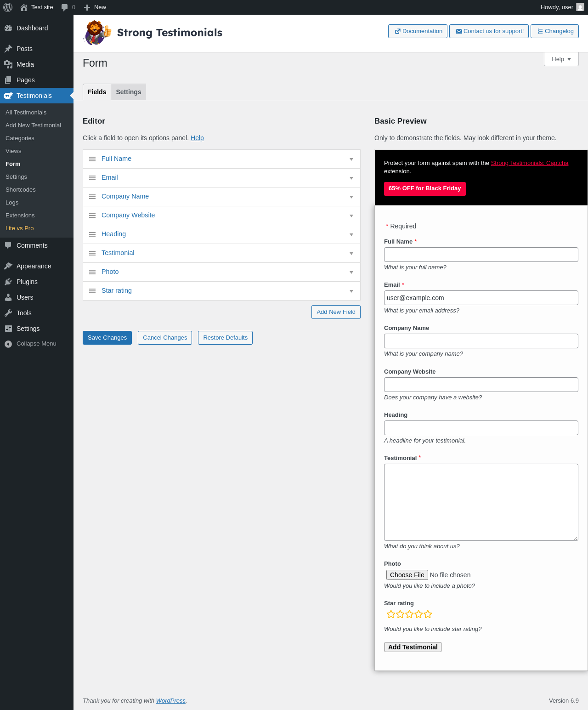Screen dimensions: 588x710
Task: Click Contact us for support button
Action: pos(489,31)
